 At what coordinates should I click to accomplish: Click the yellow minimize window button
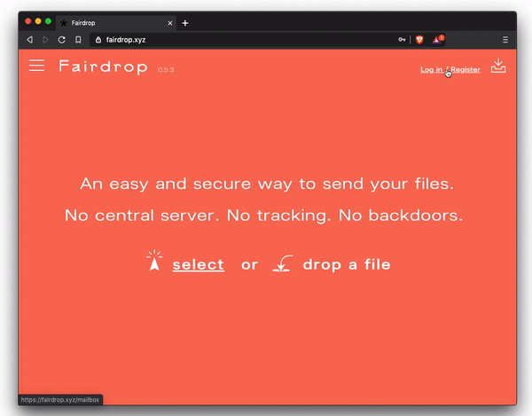38,21
